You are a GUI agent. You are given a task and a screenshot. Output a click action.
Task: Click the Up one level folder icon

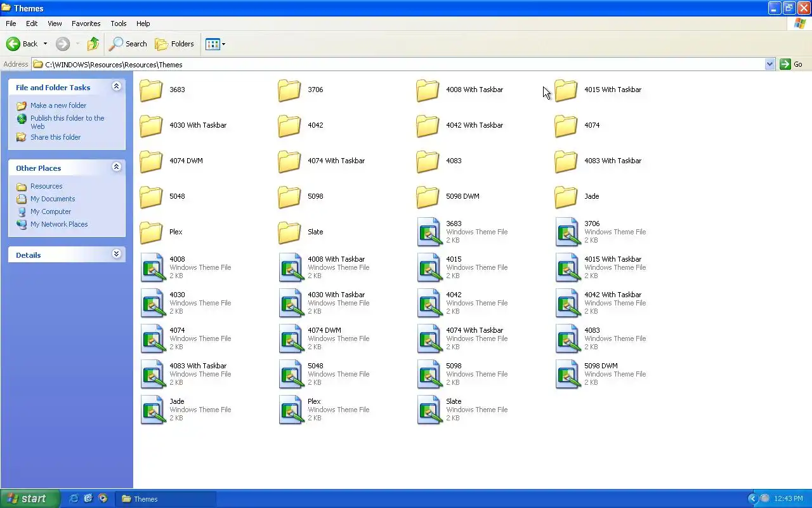point(93,44)
